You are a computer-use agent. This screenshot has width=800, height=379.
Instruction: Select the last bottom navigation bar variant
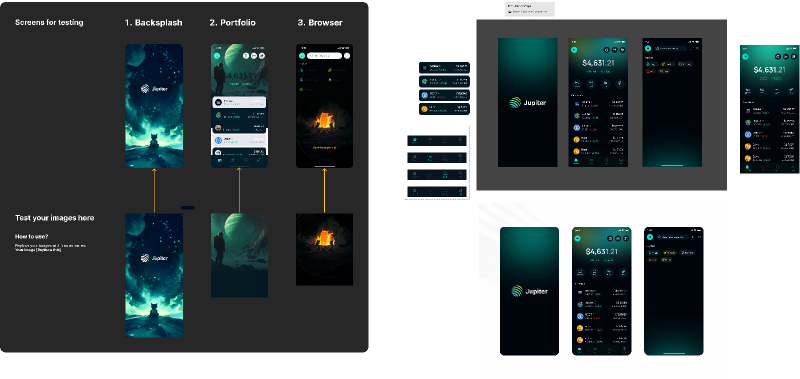pyautogui.click(x=437, y=191)
